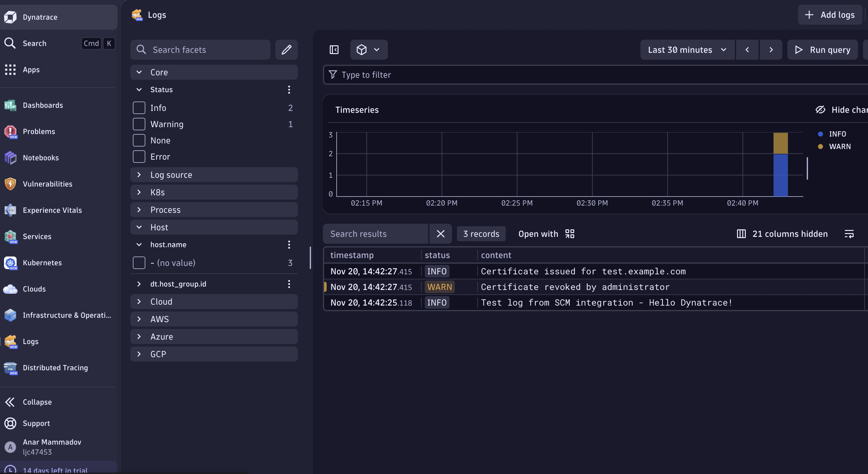The image size is (868, 474).
Task: Open the Status facet options menu
Action: [x=289, y=89]
